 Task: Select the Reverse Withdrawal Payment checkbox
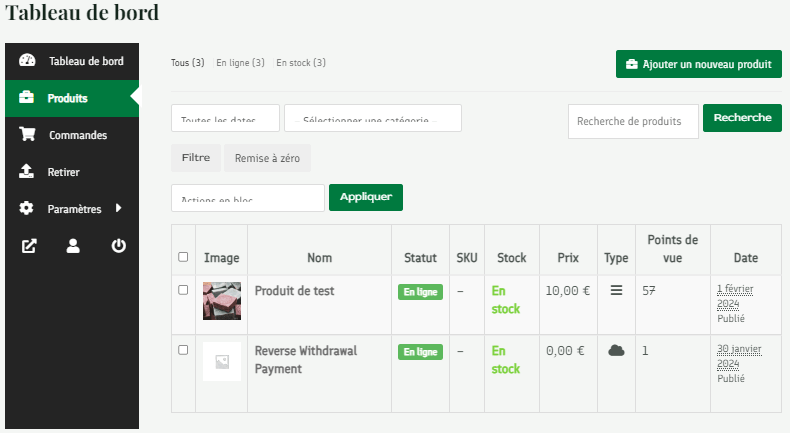tap(183, 350)
